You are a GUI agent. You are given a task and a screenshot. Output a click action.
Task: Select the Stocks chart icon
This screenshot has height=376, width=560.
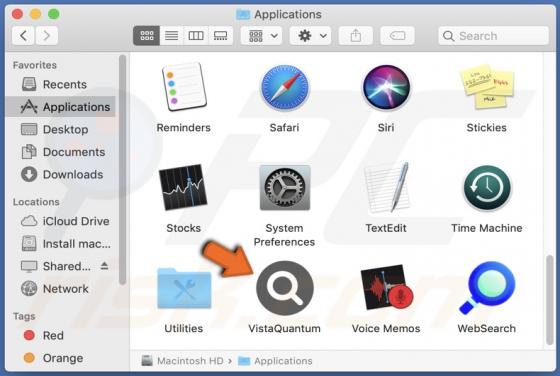(x=183, y=187)
